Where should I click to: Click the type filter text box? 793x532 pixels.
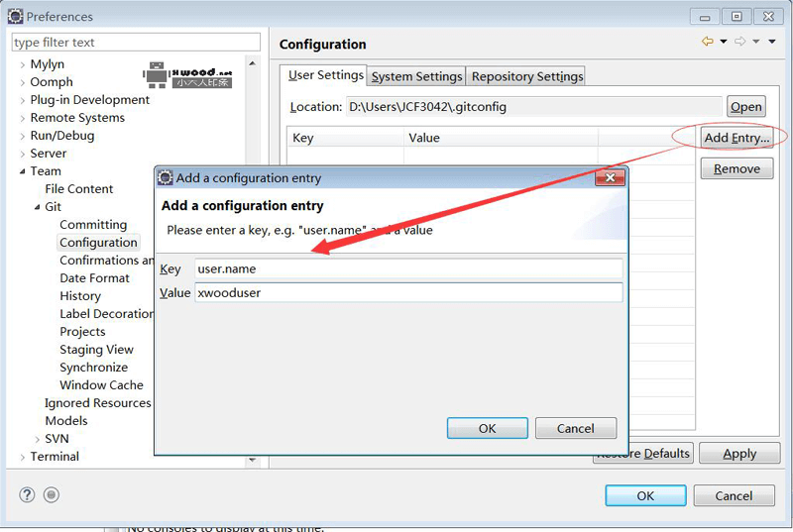136,43
